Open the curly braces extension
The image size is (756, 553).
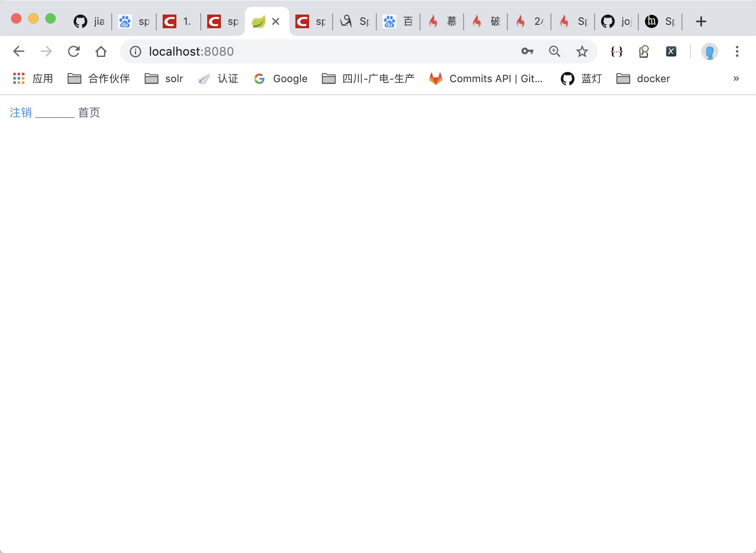click(616, 51)
